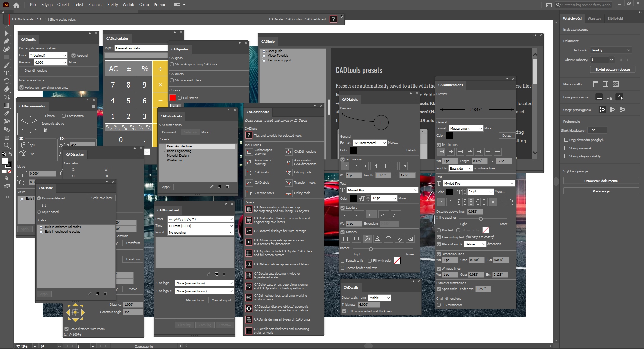644x349 pixels.
Task: Expand User guide in CADhelp tree
Action: pos(264,51)
